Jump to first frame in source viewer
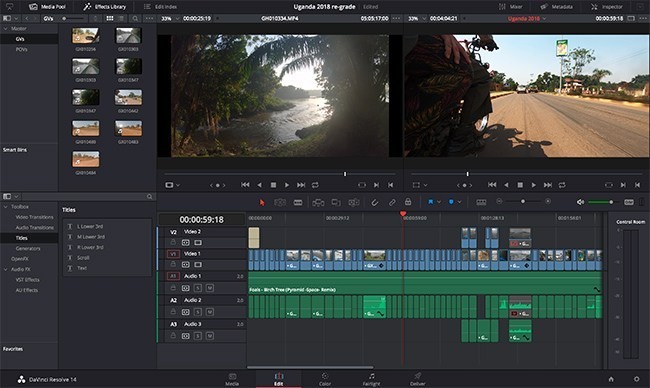Image resolution: width=650 pixels, height=388 pixels. (x=245, y=185)
